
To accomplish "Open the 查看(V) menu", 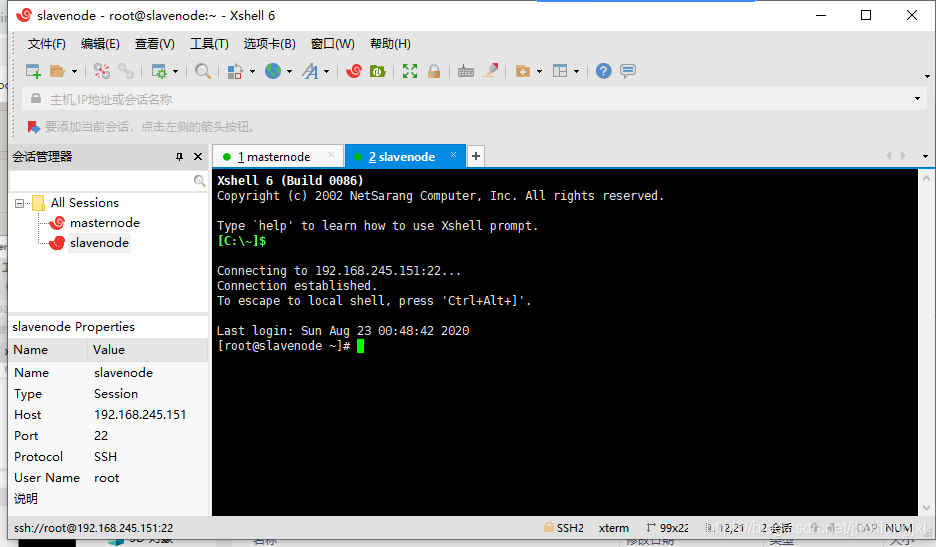I will [x=155, y=44].
